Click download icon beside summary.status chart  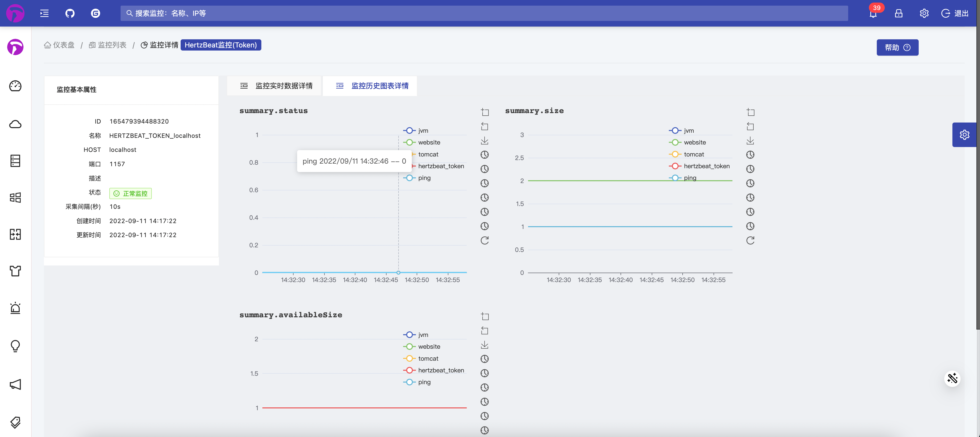pos(484,141)
